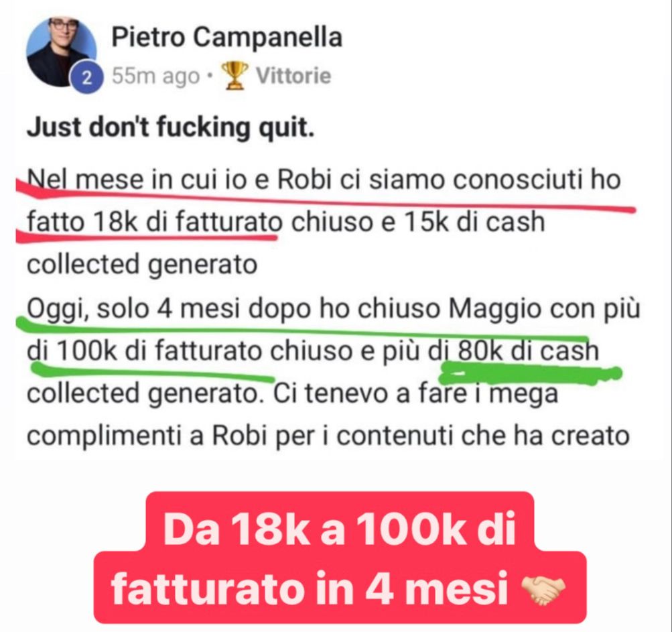This screenshot has height=632, width=672.
Task: Click the line 'complimenti a Robi per i contenuti'
Action: 328,436
